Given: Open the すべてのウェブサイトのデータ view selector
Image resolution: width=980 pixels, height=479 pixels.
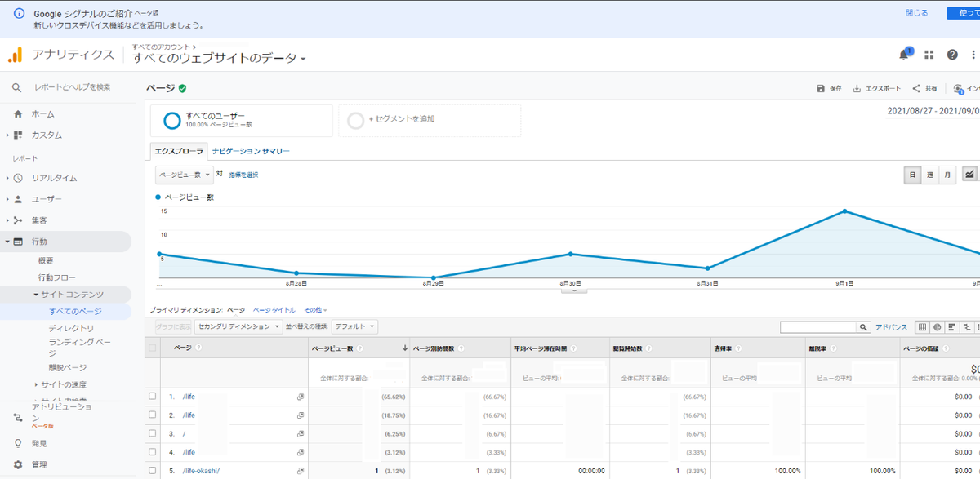Looking at the screenshot, I should point(219,59).
